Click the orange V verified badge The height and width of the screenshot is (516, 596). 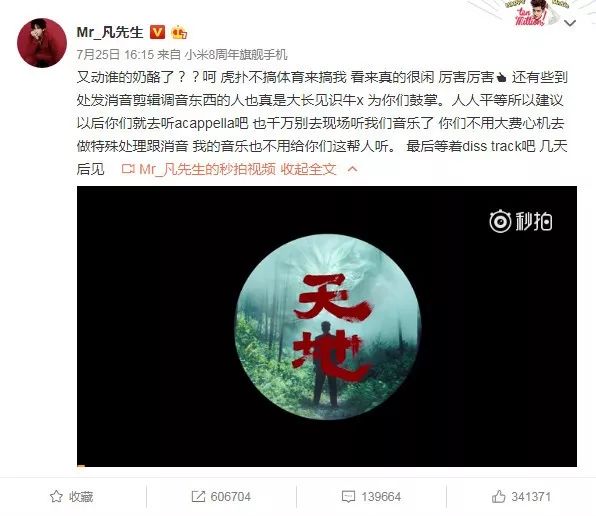coord(157,33)
